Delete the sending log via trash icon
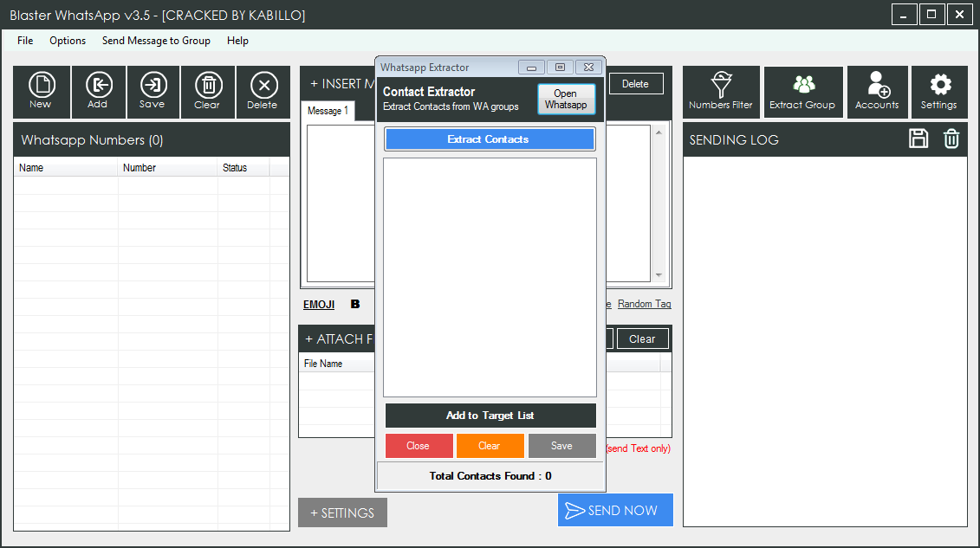The image size is (980, 548). pyautogui.click(x=951, y=139)
